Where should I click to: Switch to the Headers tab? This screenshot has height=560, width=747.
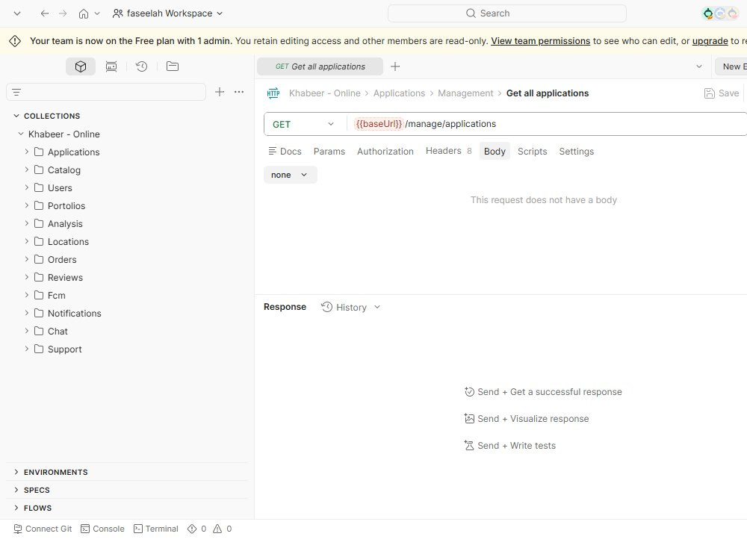tap(448, 151)
